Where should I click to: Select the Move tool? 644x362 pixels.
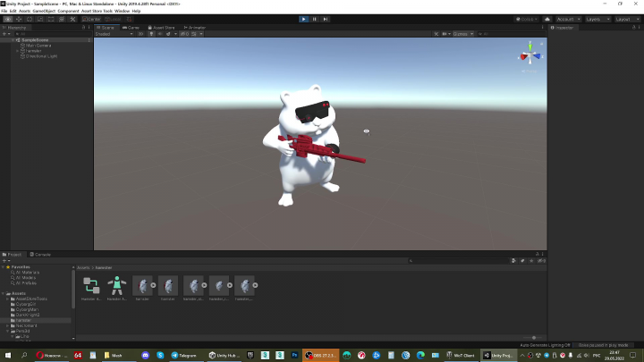(19, 20)
